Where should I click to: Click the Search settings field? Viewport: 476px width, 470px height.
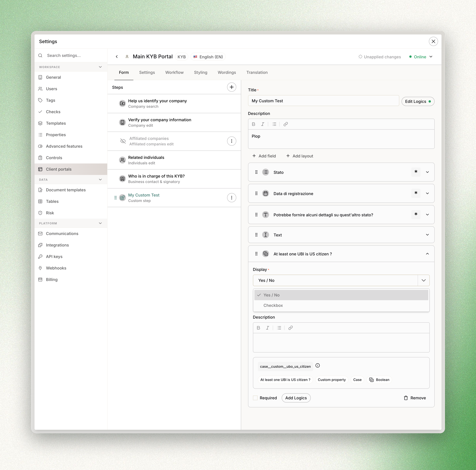pos(71,56)
